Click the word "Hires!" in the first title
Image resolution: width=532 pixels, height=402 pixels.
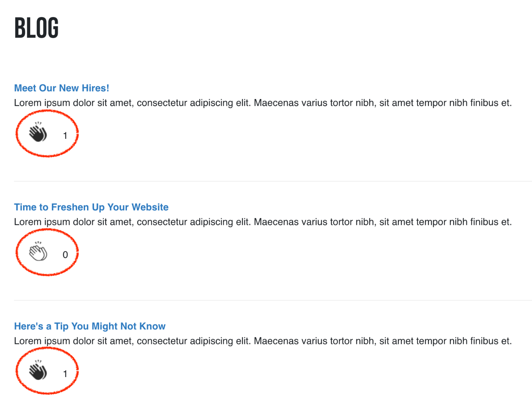coord(95,88)
